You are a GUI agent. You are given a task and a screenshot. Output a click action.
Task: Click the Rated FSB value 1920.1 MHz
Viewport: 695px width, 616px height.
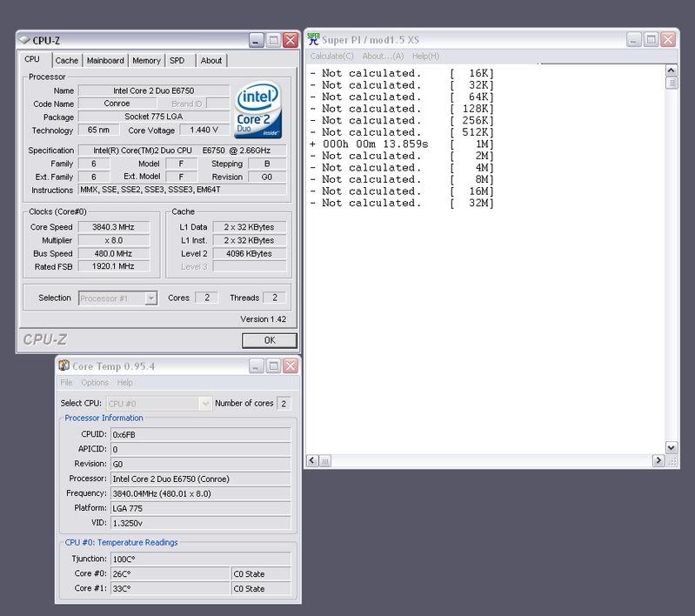coord(113,266)
